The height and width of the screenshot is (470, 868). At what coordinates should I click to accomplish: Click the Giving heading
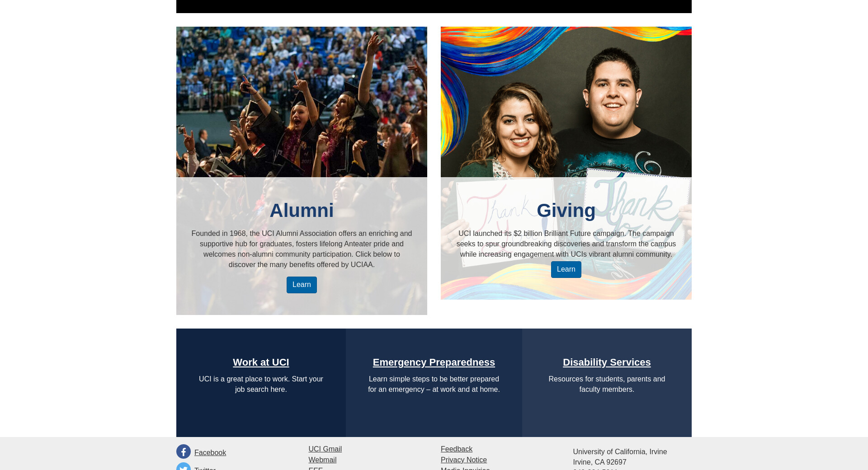[x=566, y=211]
